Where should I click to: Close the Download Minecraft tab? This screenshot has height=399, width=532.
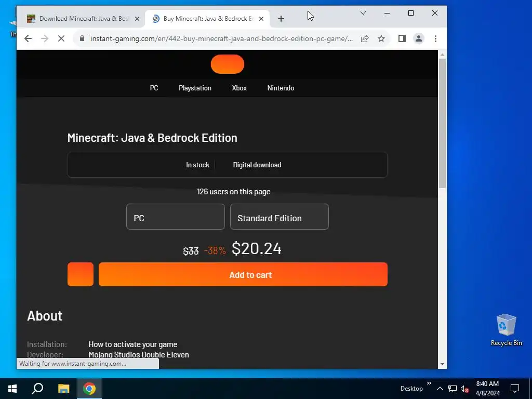[x=137, y=19]
